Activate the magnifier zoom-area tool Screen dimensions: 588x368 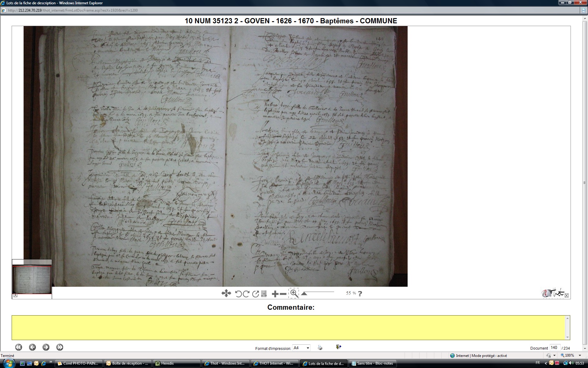coord(294,293)
